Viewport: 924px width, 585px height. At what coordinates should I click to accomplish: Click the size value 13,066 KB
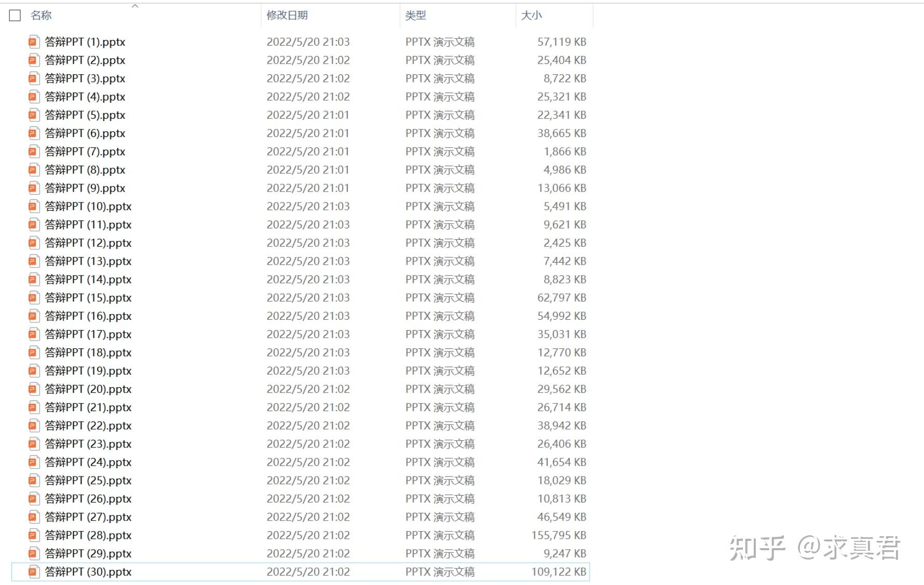pos(562,188)
